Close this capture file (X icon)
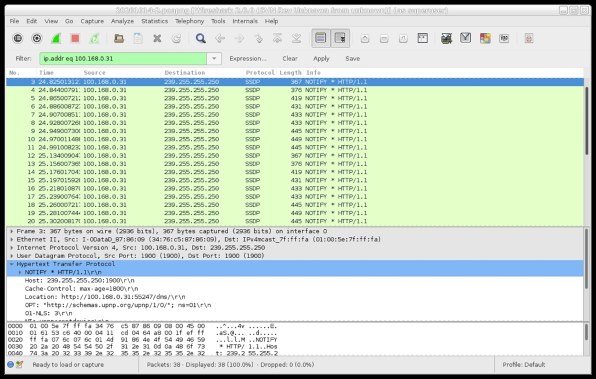This screenshot has height=379, width=596. [157, 38]
